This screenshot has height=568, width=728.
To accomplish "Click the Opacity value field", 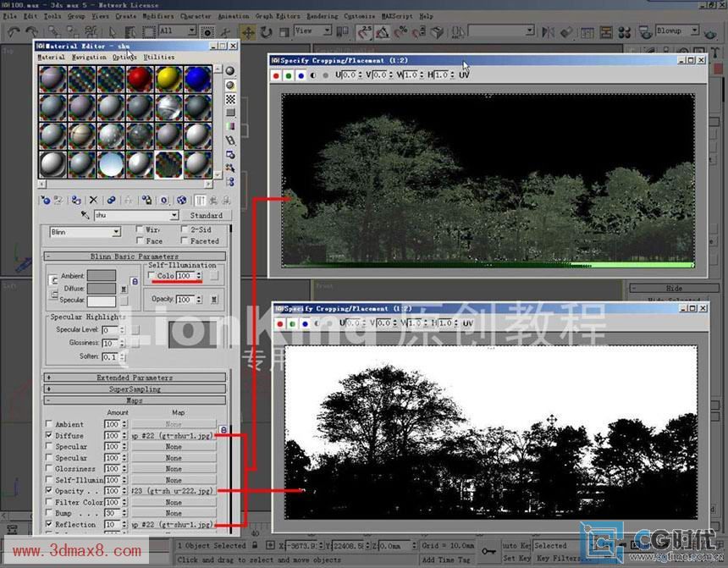I will [x=185, y=300].
